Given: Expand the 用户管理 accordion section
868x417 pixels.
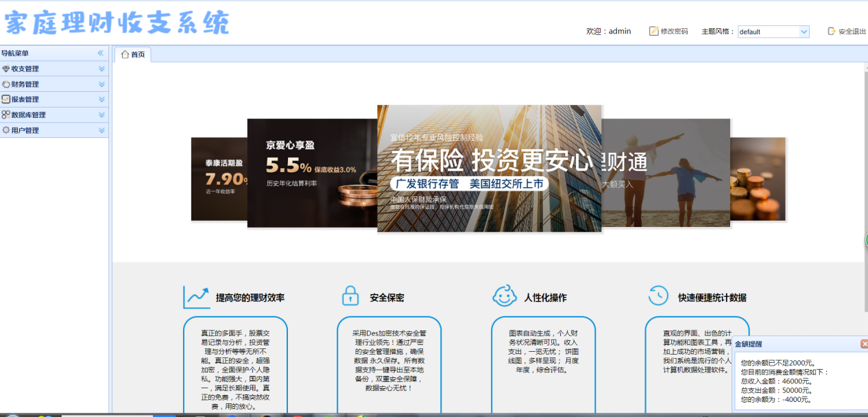Looking at the screenshot, I should (x=101, y=130).
